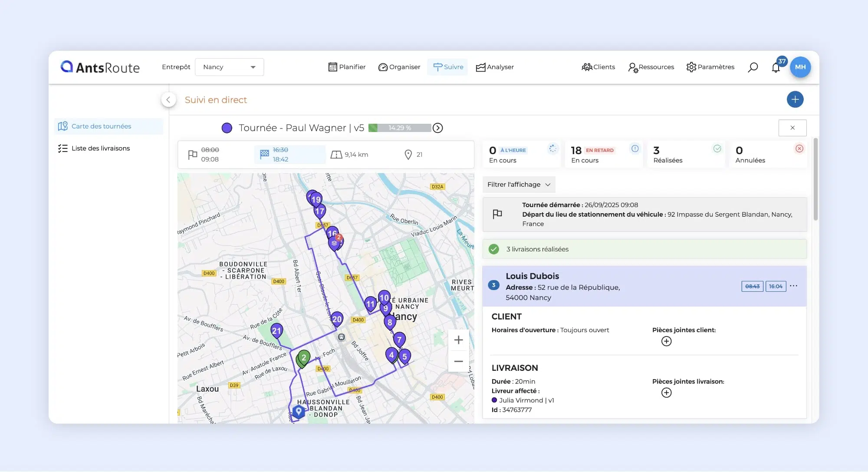868x472 pixels.
Task: Click the tour progress bar at 14.29 %
Action: 399,128
